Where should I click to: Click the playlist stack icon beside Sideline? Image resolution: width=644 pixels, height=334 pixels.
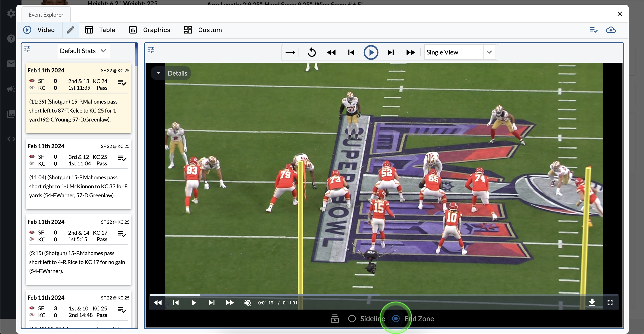tap(335, 319)
